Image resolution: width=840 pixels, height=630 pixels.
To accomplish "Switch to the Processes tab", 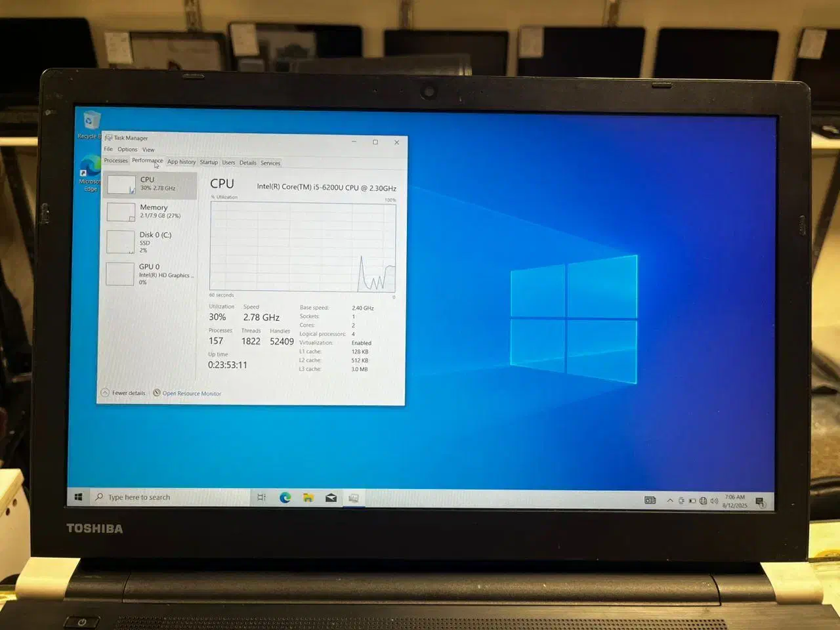I will coord(116,161).
